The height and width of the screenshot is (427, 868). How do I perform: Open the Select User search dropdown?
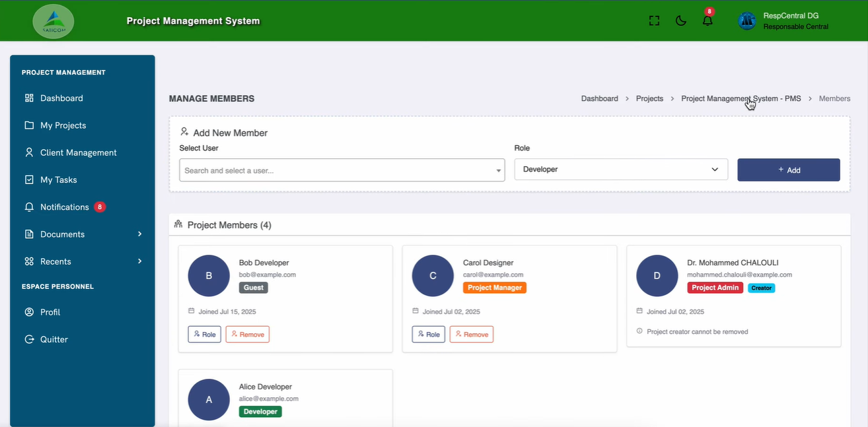coord(342,170)
